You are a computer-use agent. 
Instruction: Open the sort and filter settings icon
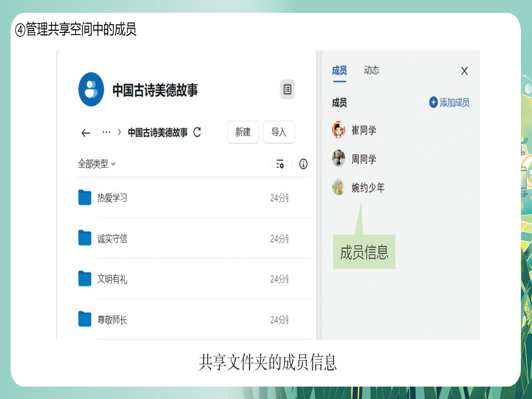pyautogui.click(x=280, y=164)
